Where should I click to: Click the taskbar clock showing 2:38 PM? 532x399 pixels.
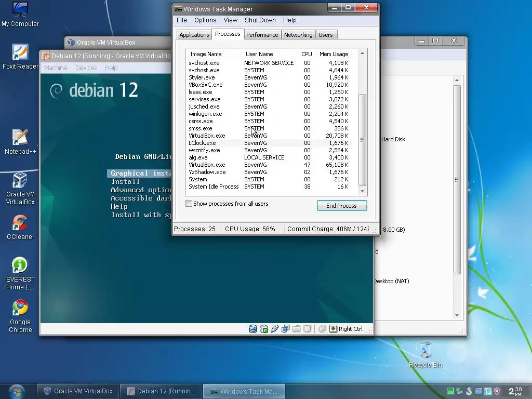(x=515, y=391)
